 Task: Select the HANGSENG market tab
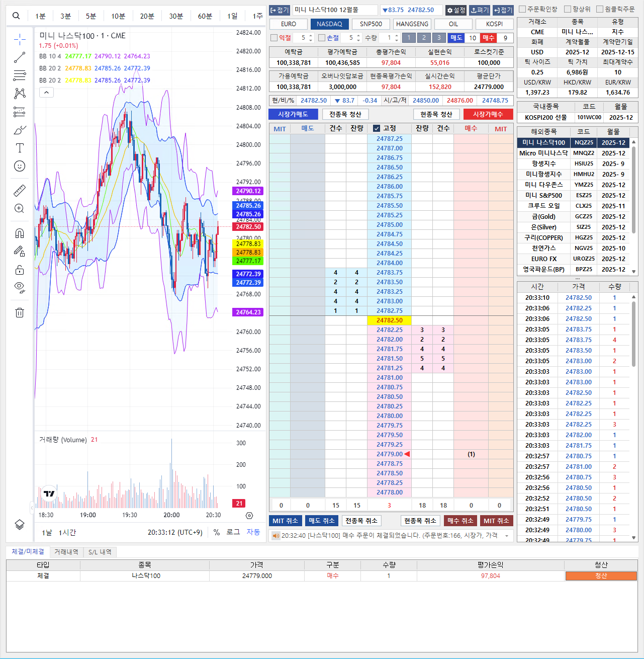[x=412, y=24]
